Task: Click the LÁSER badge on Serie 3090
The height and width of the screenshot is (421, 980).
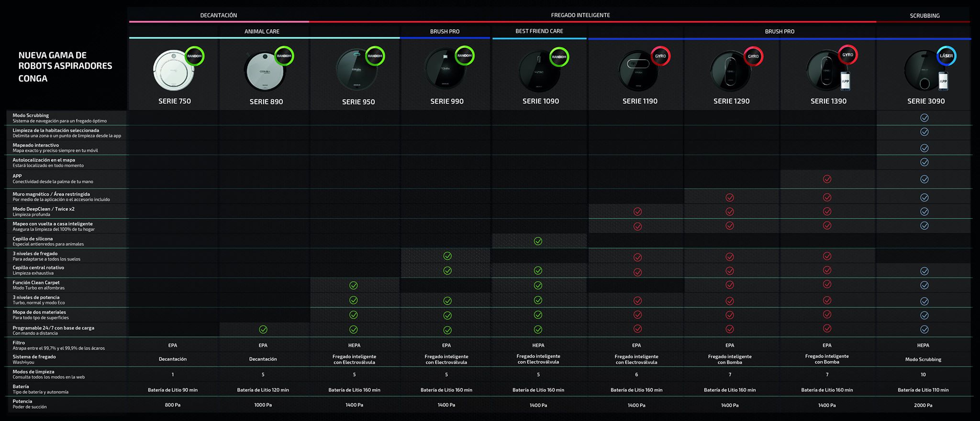Action: (x=946, y=55)
